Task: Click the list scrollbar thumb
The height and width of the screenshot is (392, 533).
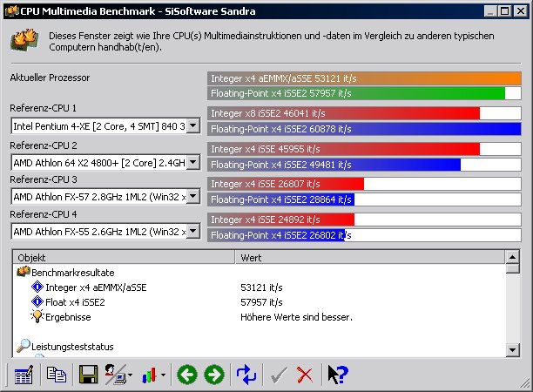Action: (513, 268)
